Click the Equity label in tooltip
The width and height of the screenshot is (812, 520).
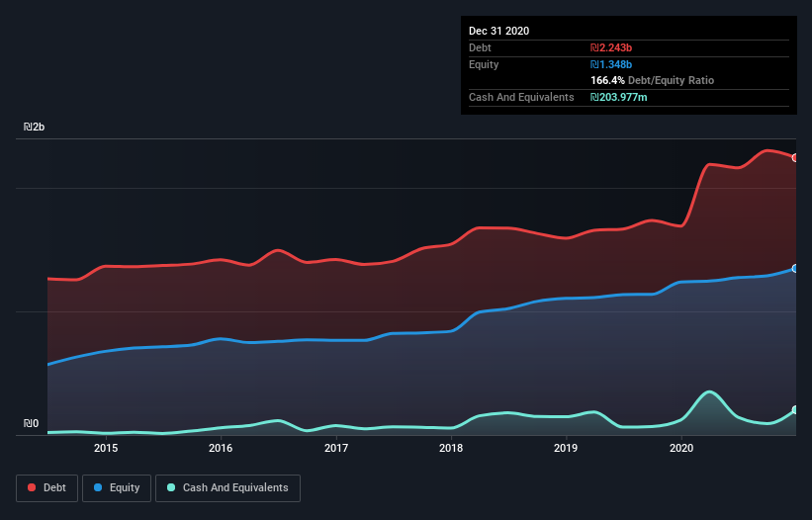pyautogui.click(x=484, y=64)
